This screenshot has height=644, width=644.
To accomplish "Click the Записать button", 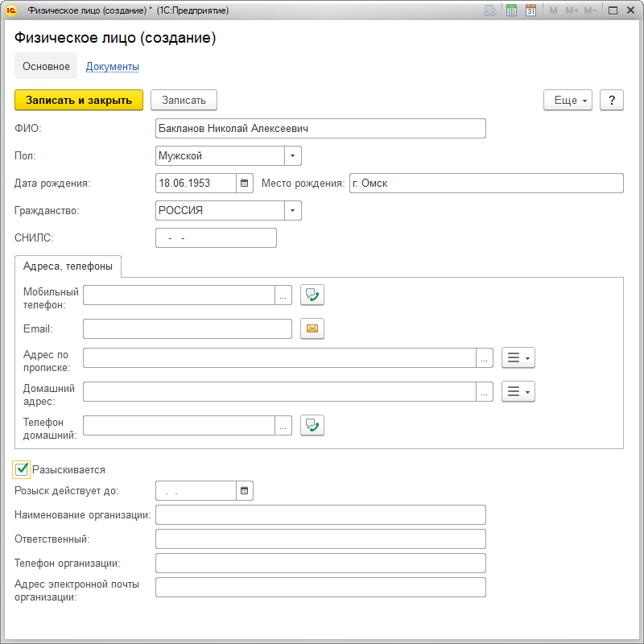I will click(x=184, y=100).
